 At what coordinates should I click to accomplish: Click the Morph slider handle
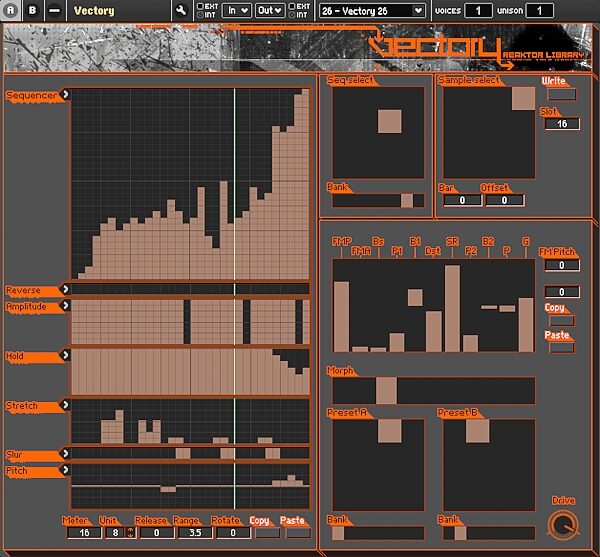click(x=386, y=390)
